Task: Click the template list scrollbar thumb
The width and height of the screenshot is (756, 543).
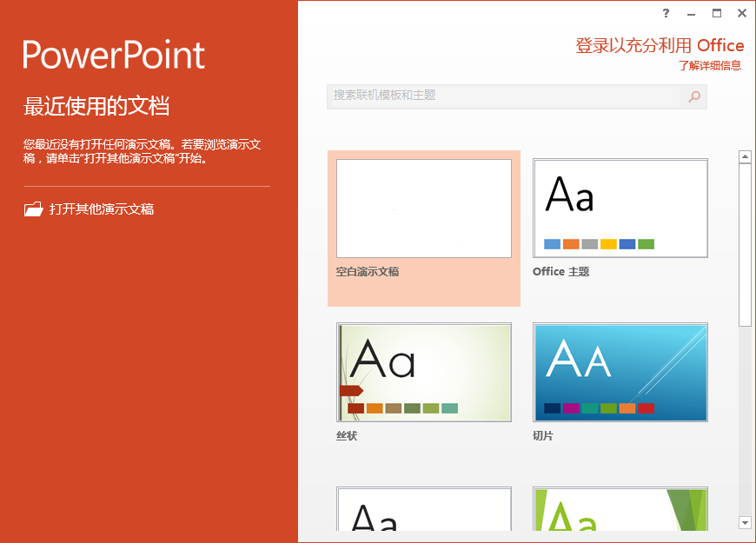Action: click(745, 245)
